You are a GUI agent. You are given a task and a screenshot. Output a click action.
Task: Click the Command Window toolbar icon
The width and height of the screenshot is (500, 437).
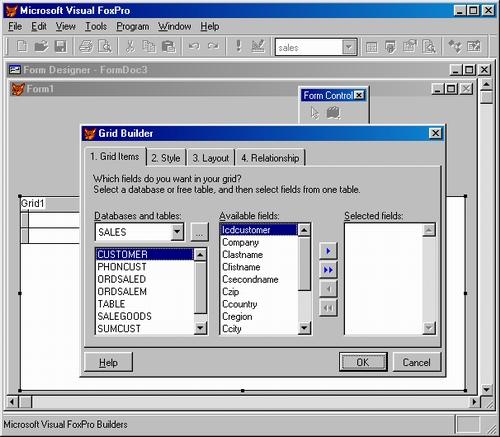click(371, 47)
